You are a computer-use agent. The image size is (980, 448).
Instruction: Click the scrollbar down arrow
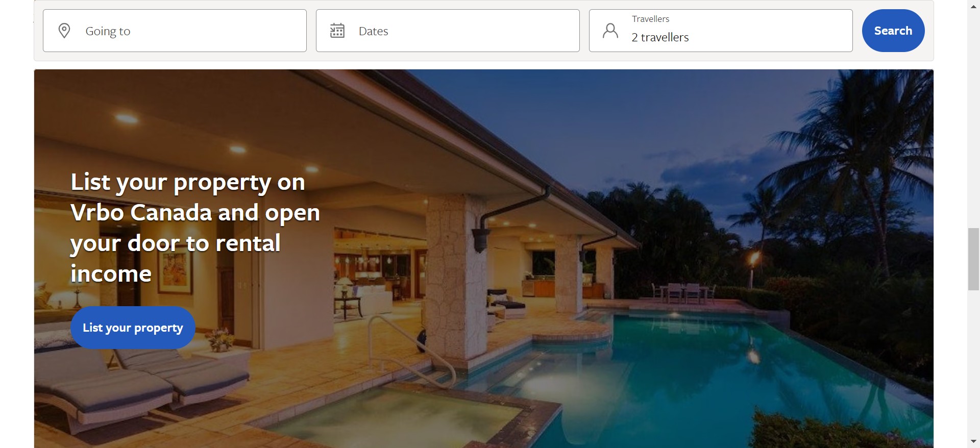[x=973, y=441]
